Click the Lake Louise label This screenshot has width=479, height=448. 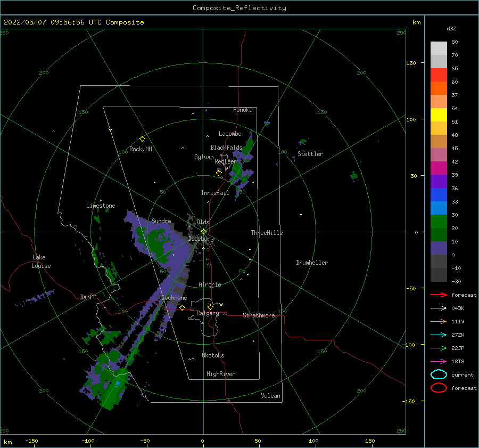tap(41, 262)
